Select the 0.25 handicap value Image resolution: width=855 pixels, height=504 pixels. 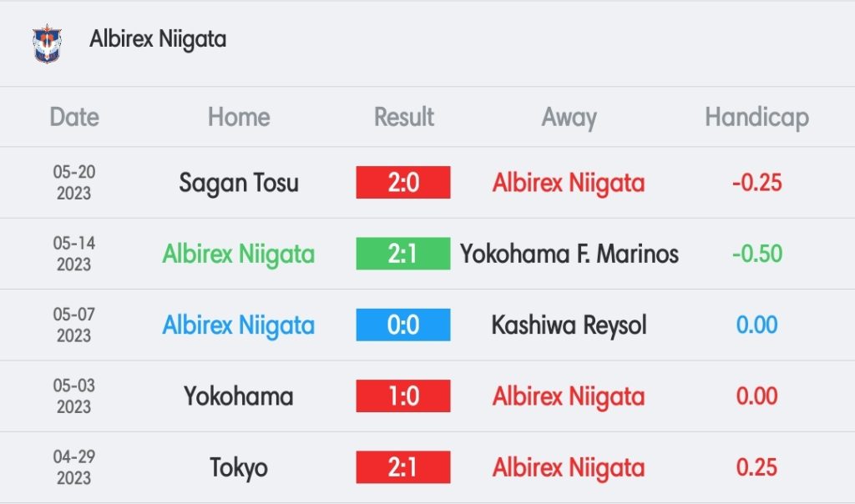[756, 467]
